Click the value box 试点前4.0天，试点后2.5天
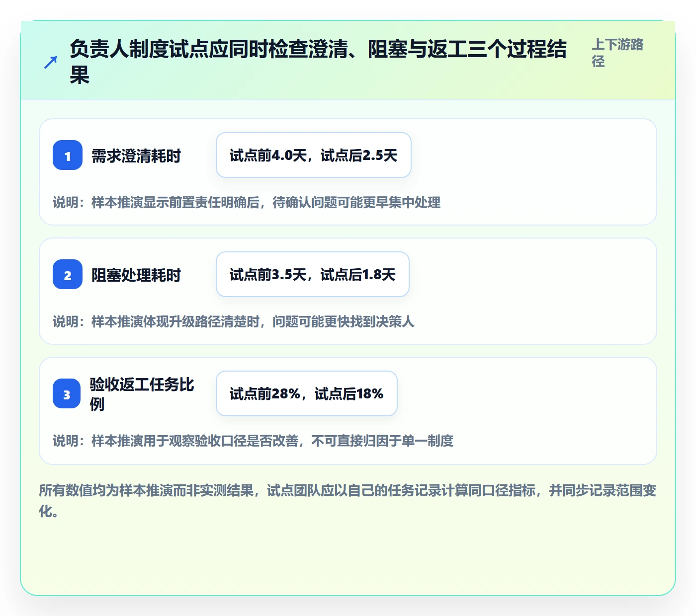696x616 pixels. 314,155
